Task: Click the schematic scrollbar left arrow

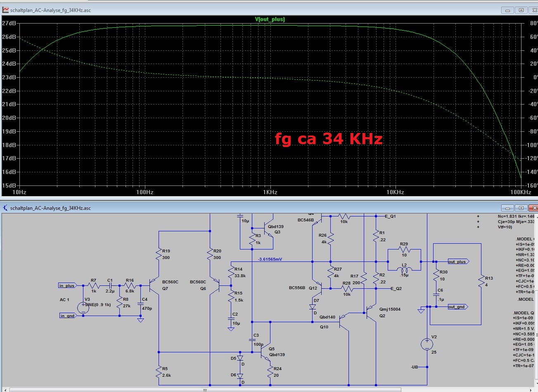Action: tap(5, 390)
